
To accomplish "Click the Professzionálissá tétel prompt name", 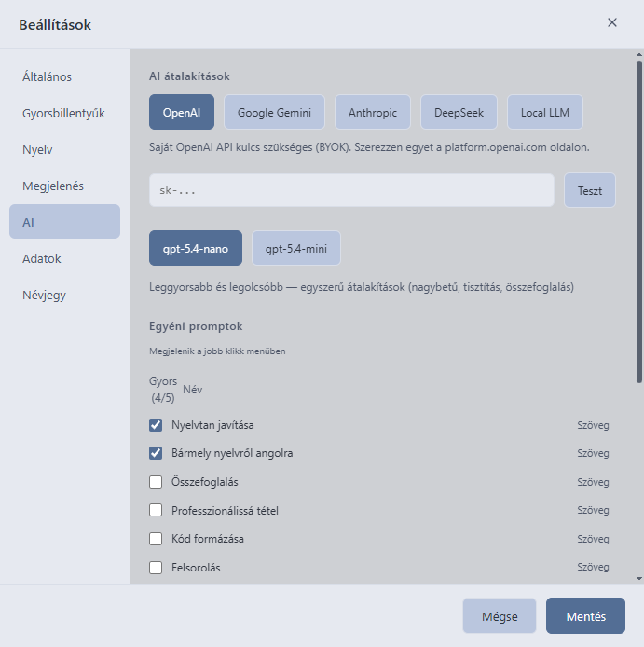I will (225, 510).
